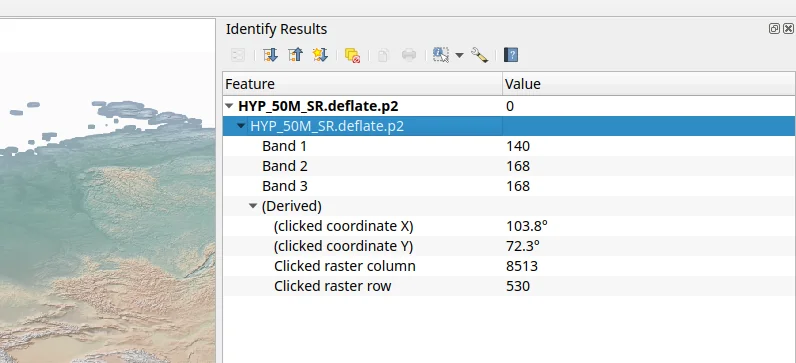Click the grayed Open Form toolbar icon
Image resolution: width=796 pixels, height=363 pixels.
click(x=238, y=55)
